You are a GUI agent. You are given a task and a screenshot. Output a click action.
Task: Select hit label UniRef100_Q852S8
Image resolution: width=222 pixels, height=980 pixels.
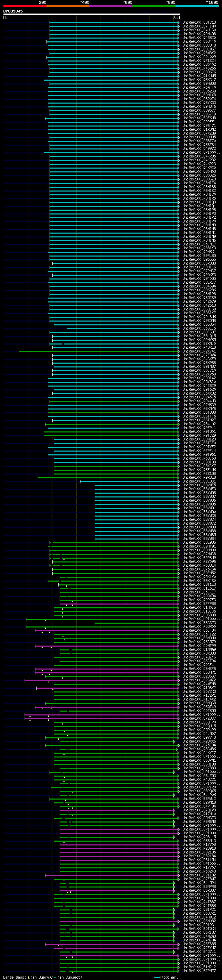pyautogui.click(x=199, y=91)
